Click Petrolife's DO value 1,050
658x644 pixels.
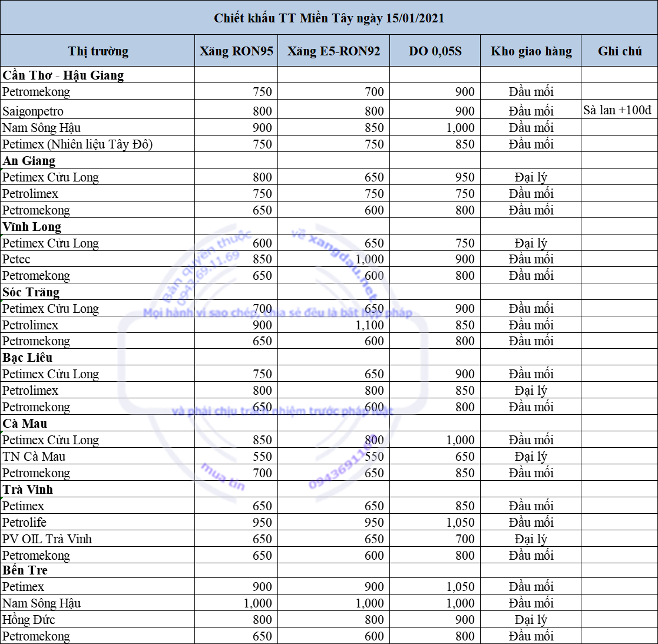coord(435,522)
